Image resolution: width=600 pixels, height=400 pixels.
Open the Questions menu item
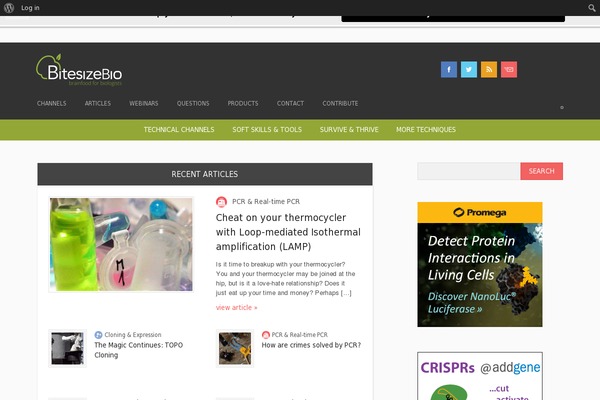pyautogui.click(x=193, y=103)
